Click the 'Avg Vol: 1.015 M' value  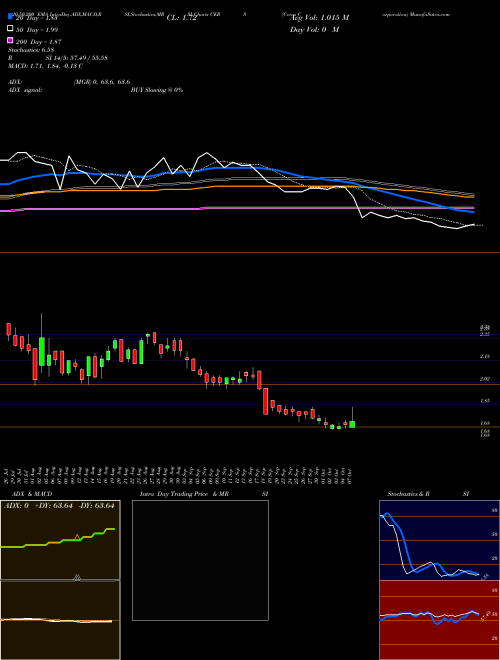[320, 18]
